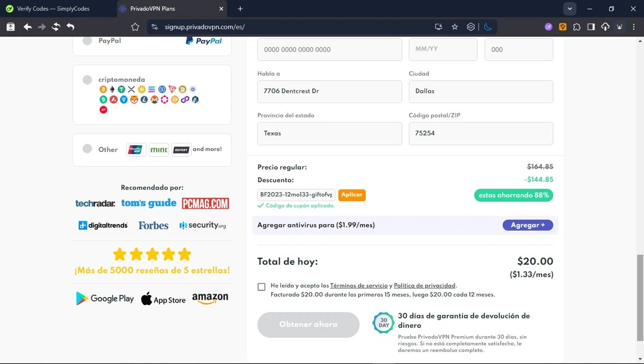Click the Forbes logo
Image resolution: width=644 pixels, height=364 pixels.
(x=153, y=226)
